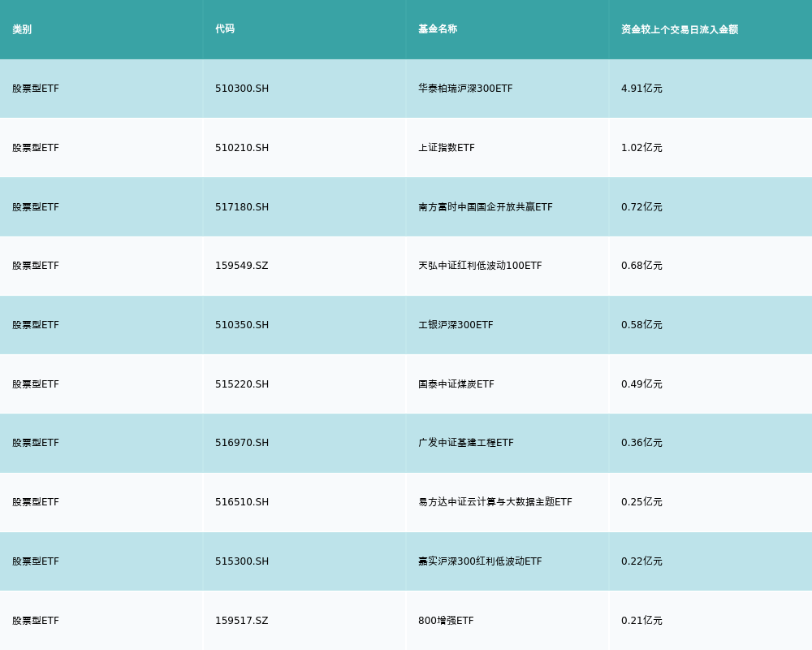The width and height of the screenshot is (812, 650).
Task: Click fund 嘉实沪深300红利低波动ETF
Action: [480, 561]
